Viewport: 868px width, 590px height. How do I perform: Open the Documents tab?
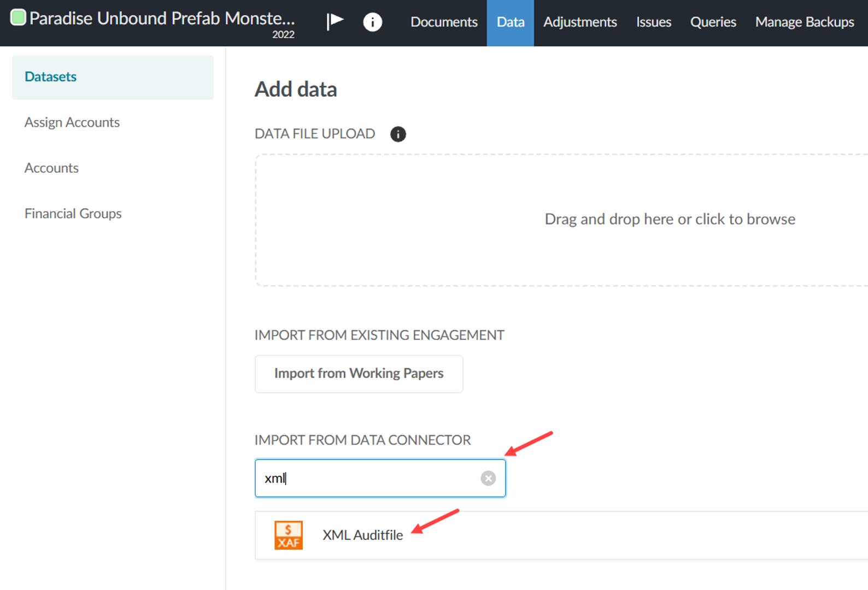[x=444, y=22]
